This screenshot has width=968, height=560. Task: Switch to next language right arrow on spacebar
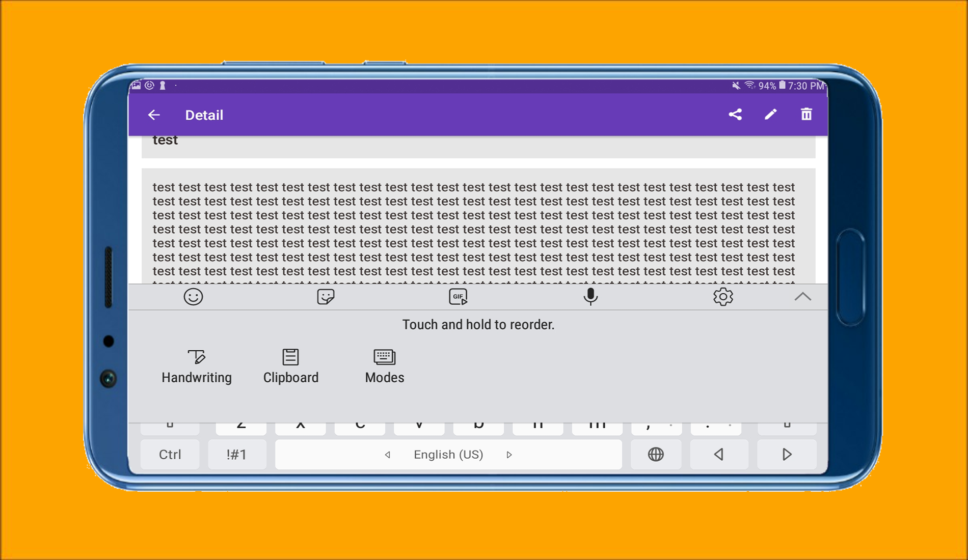pyautogui.click(x=509, y=455)
